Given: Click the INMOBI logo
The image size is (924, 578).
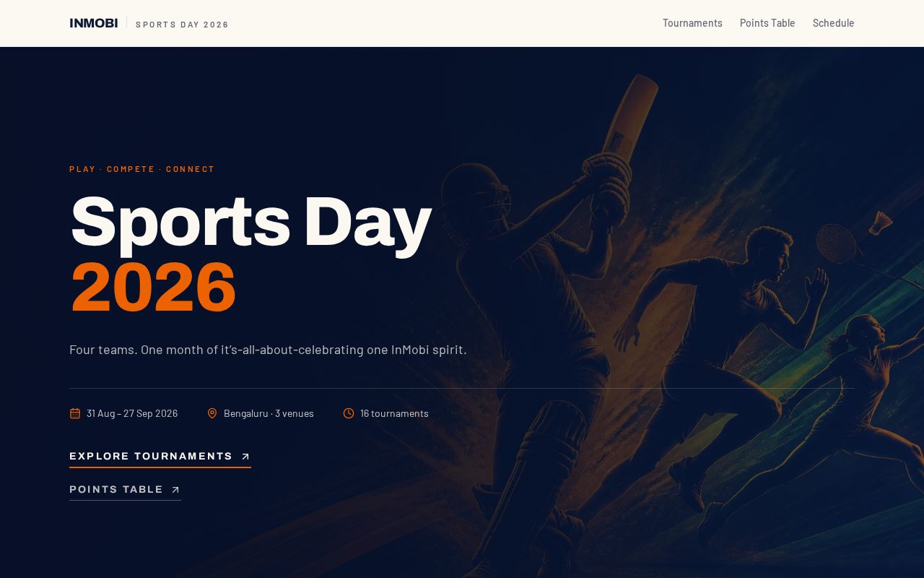Looking at the screenshot, I should [93, 23].
